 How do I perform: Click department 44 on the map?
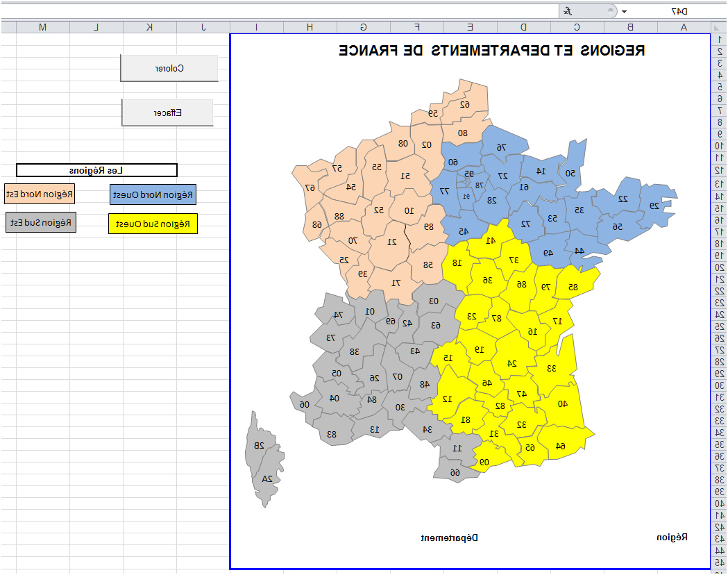coord(579,251)
